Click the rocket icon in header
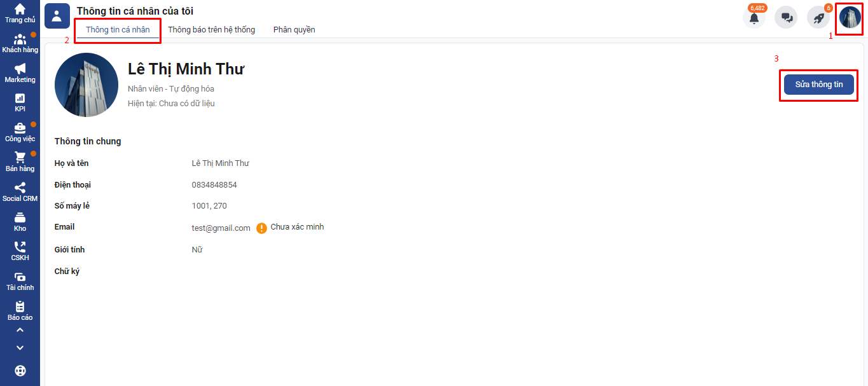 [x=818, y=18]
